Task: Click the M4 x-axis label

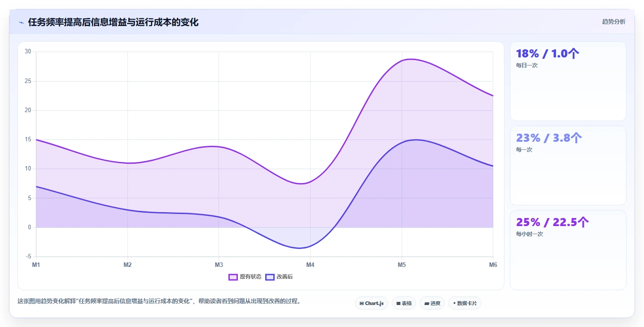Action: pyautogui.click(x=310, y=265)
